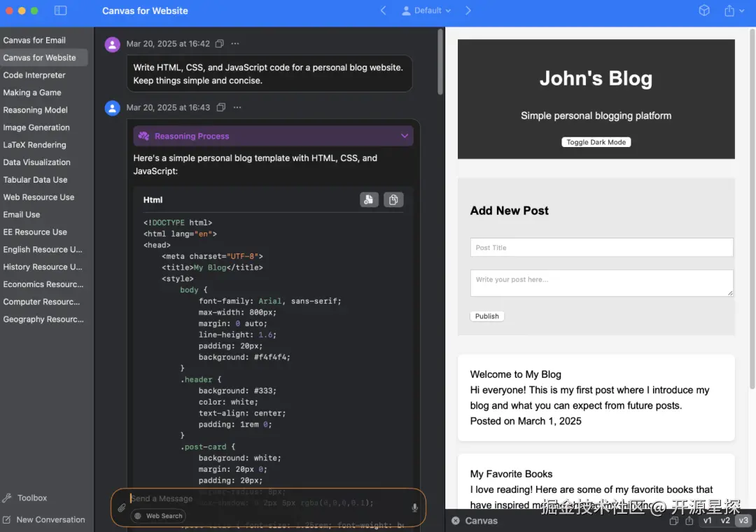The width and height of the screenshot is (756, 532).
Task: Open English Resource U... conversation
Action: [44, 249]
